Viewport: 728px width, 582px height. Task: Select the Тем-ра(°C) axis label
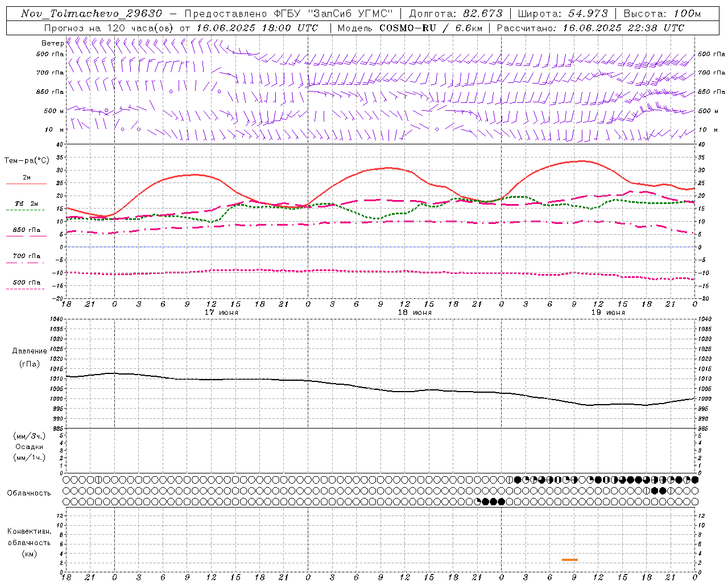(x=26, y=161)
